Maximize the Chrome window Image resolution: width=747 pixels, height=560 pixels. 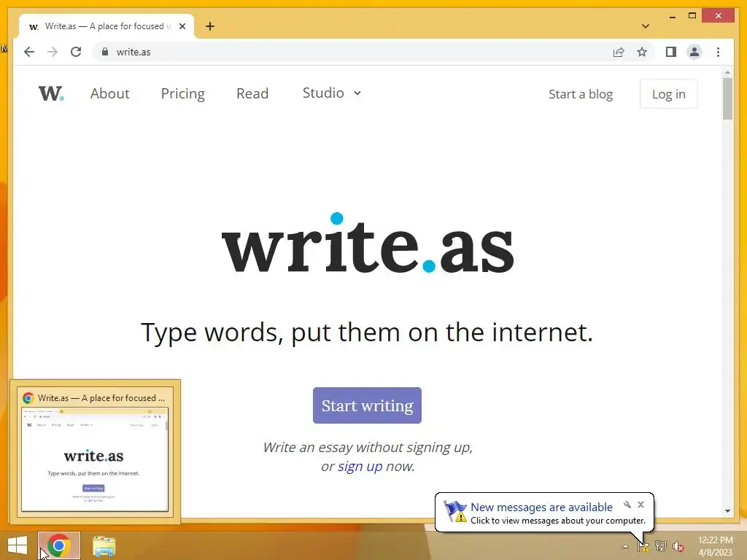click(692, 16)
